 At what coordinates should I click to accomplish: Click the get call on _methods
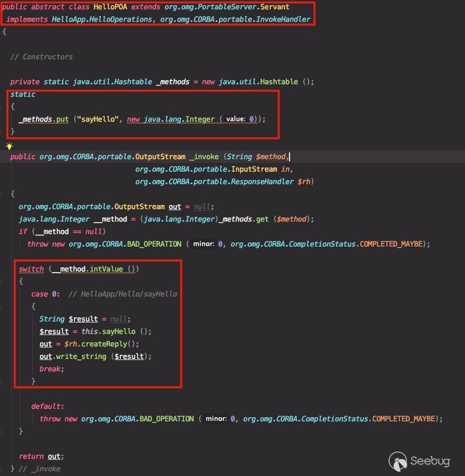(262, 219)
